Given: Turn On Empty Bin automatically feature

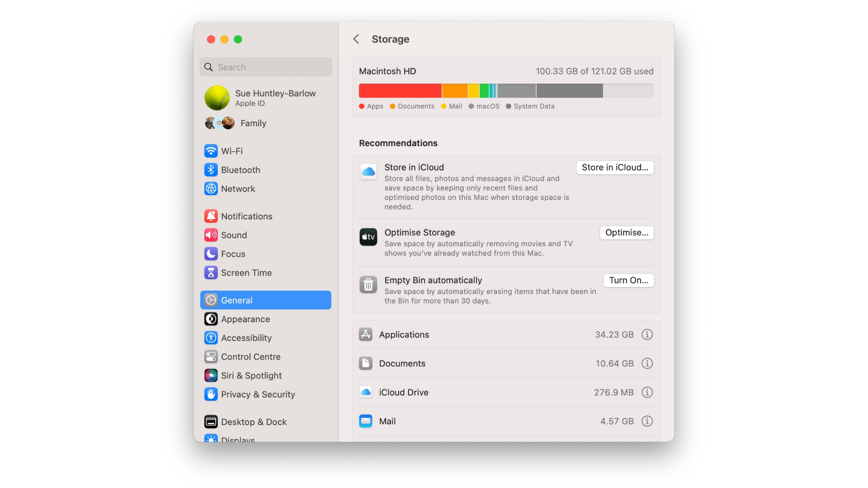Looking at the screenshot, I should pyautogui.click(x=628, y=279).
